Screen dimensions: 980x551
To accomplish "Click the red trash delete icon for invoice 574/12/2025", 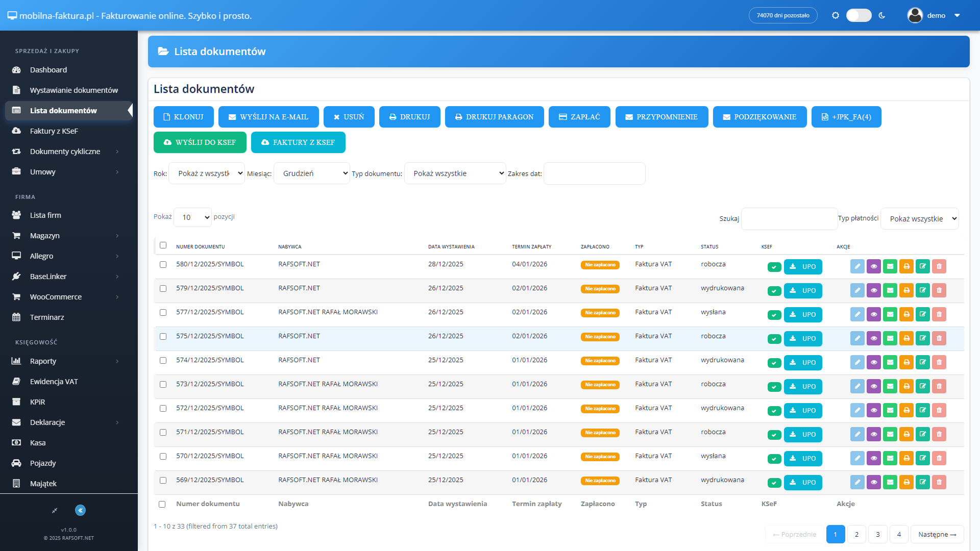I will pos(939,362).
